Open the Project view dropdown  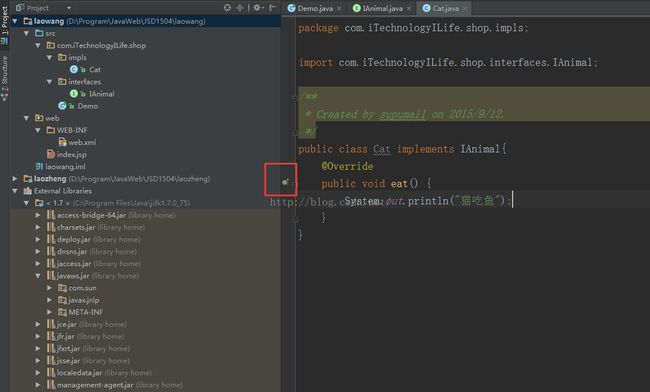click(69, 8)
